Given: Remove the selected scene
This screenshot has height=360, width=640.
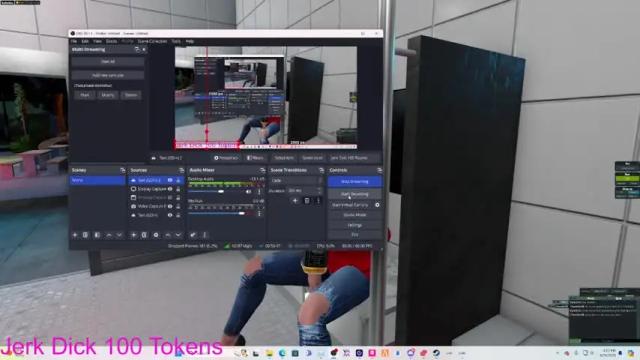Looking at the screenshot, I should (85, 235).
